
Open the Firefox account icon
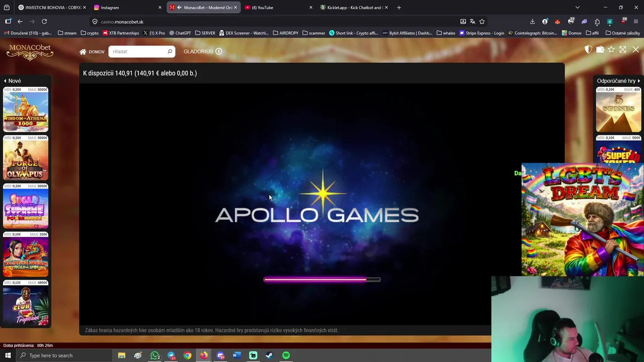(x=545, y=22)
